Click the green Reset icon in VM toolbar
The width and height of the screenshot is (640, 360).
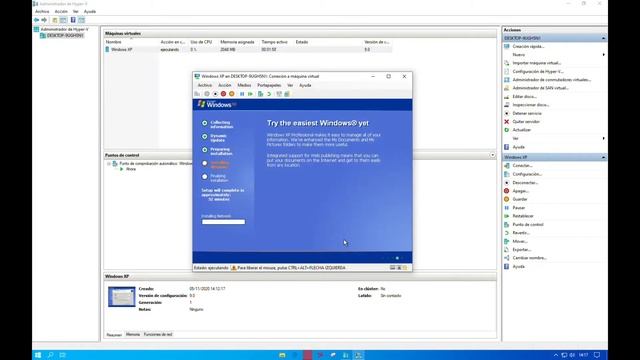[x=250, y=94]
